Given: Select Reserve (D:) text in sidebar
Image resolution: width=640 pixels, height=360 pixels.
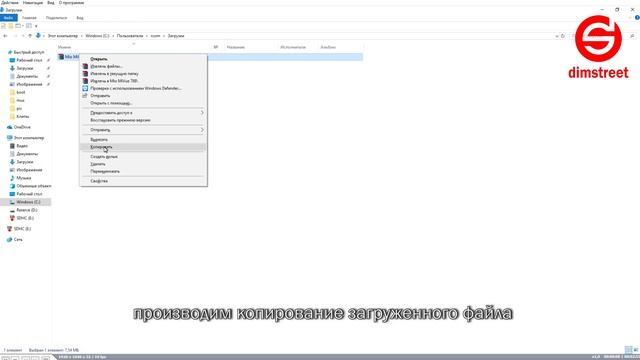Looking at the screenshot, I should pyautogui.click(x=27, y=210).
